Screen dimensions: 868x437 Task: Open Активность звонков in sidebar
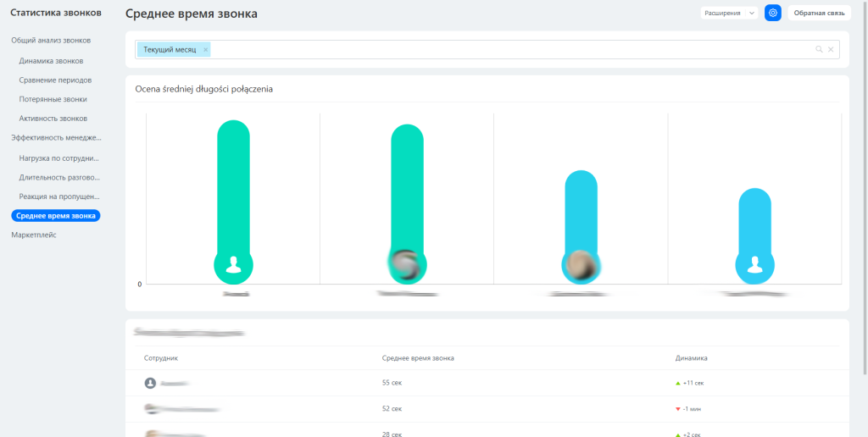click(x=53, y=119)
